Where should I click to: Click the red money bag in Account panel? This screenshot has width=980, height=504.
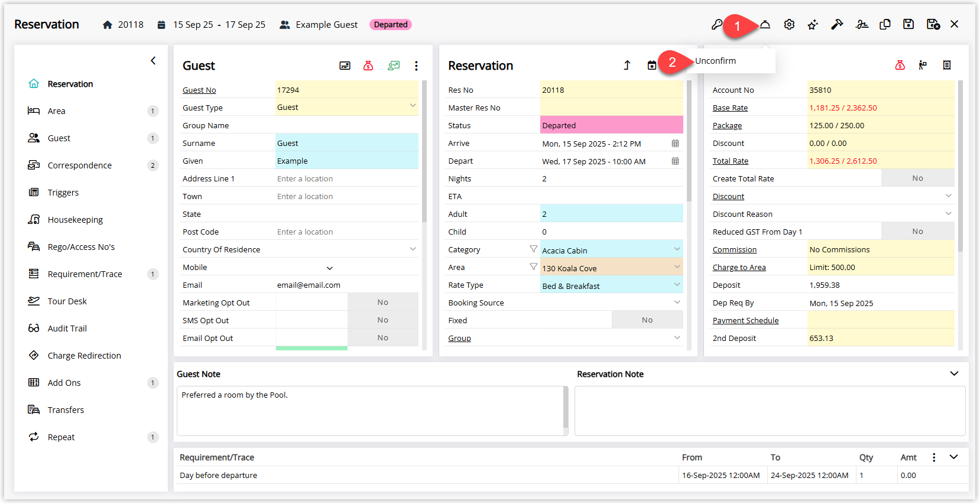coord(900,65)
